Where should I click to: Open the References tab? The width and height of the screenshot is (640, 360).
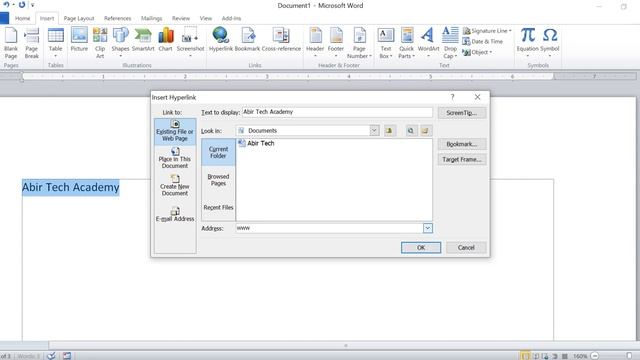tap(118, 18)
